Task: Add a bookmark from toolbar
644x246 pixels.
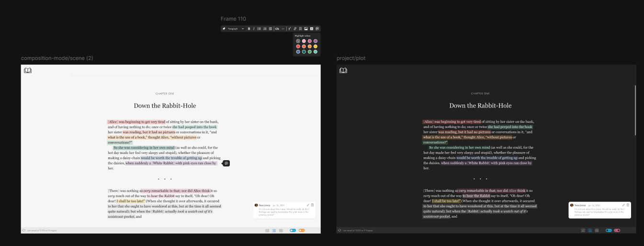Action: coord(300,29)
